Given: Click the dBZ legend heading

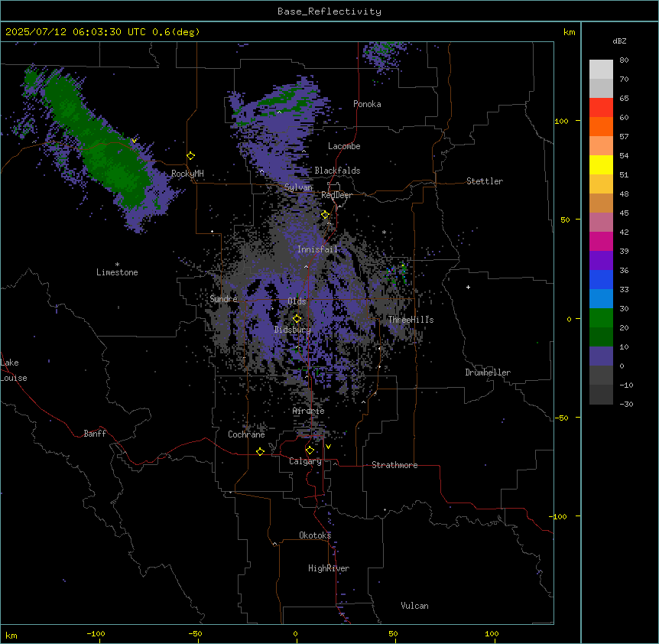Looking at the screenshot, I should click(619, 41).
